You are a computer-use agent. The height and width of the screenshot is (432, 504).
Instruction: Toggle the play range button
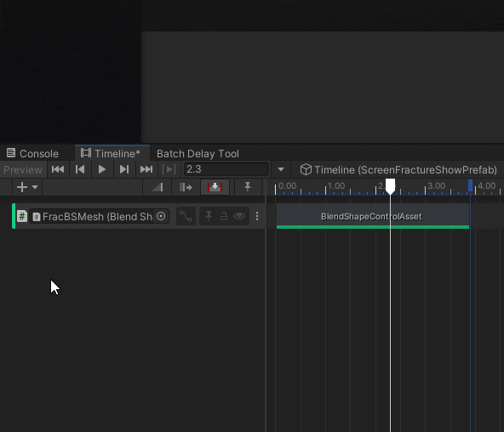point(169,169)
